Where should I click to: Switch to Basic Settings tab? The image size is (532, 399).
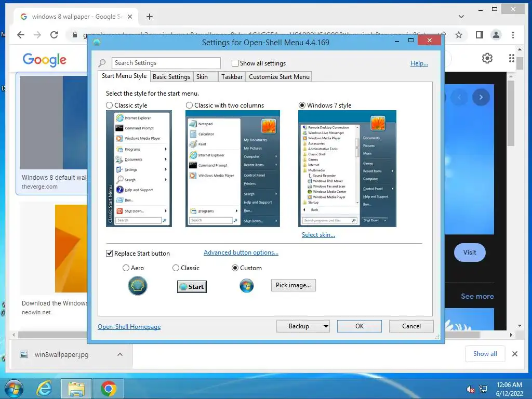(171, 77)
